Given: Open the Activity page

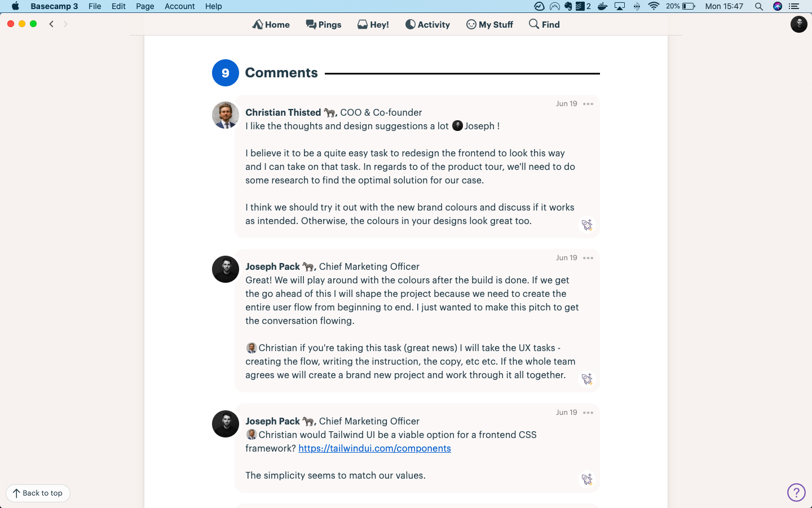Looking at the screenshot, I should (x=427, y=24).
